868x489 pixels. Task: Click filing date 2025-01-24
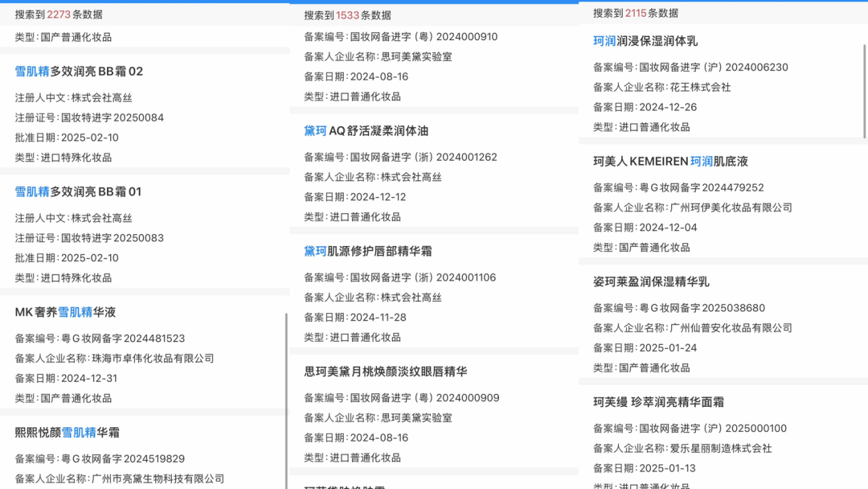click(668, 347)
